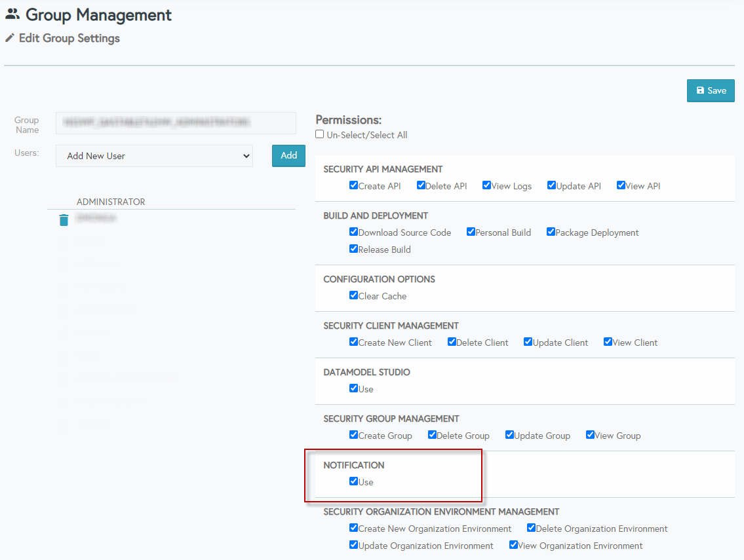Click the trash icon to remove the user
The image size is (744, 560).
(64, 220)
